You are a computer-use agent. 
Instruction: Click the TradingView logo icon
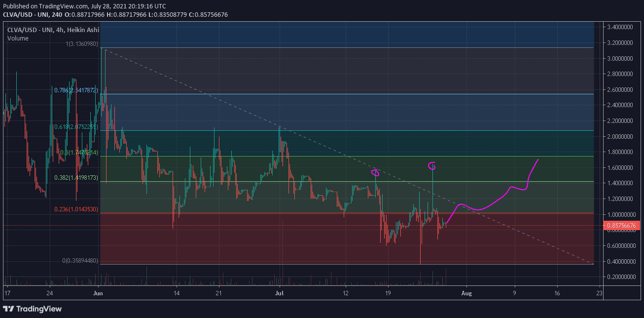pos(9,309)
